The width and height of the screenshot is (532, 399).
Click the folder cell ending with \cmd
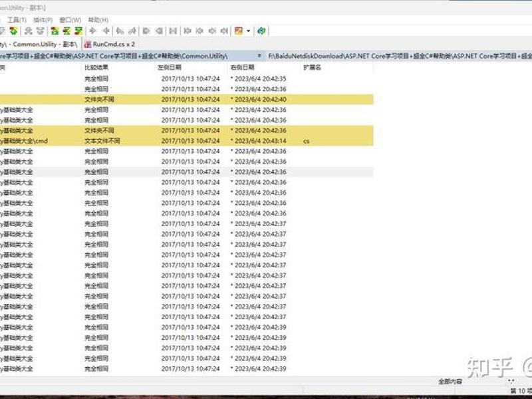(24, 141)
